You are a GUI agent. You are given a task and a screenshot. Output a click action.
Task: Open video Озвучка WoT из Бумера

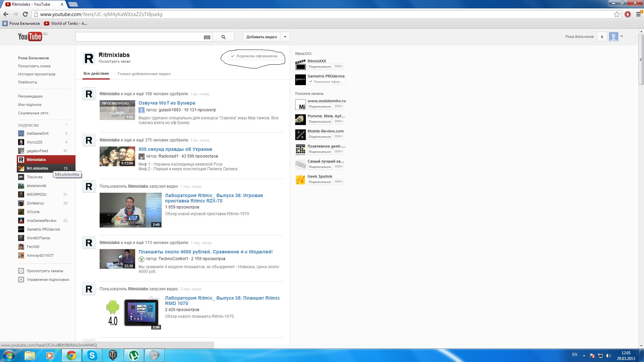pyautogui.click(x=167, y=103)
